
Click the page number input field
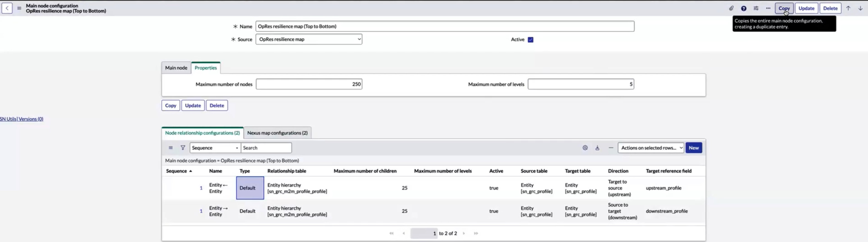click(424, 233)
